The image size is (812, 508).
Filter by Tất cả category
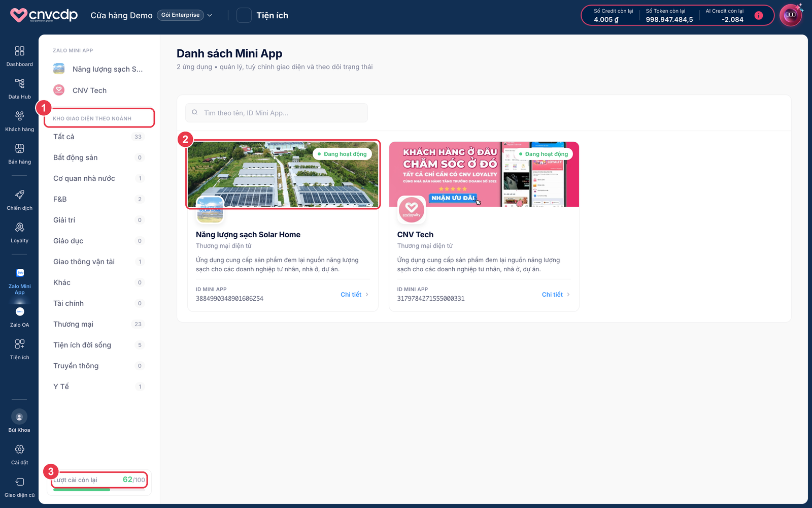99,137
